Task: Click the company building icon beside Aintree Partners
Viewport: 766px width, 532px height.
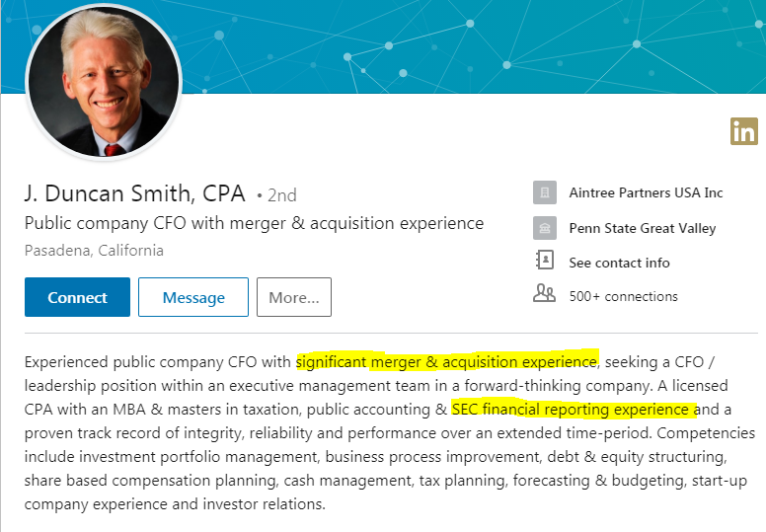Action: (x=545, y=192)
